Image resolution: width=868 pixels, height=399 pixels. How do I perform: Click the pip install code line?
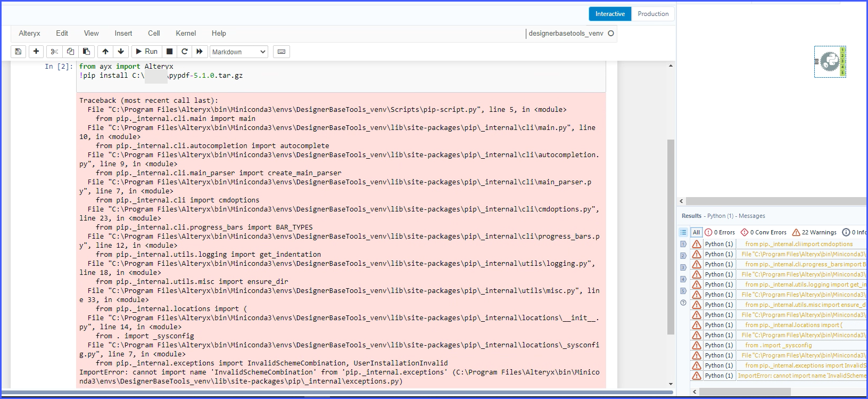[161, 76]
